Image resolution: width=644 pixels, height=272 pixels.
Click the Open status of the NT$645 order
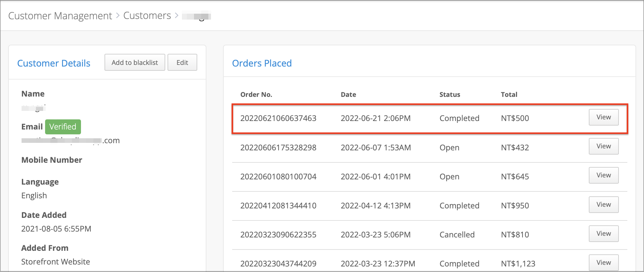click(x=449, y=176)
